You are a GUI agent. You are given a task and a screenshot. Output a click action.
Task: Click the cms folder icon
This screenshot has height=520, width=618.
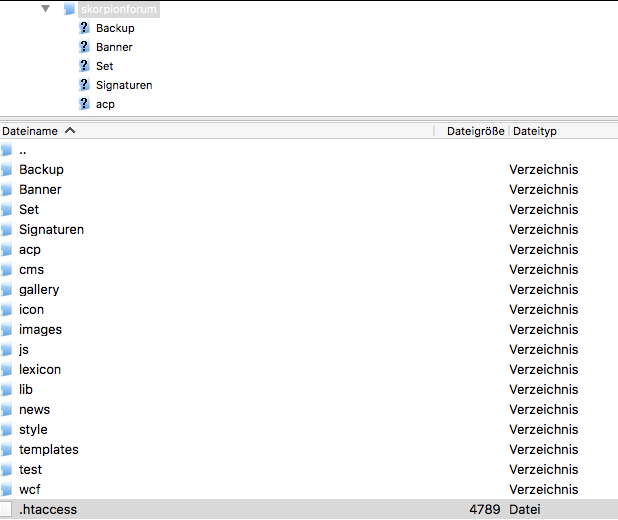[7, 270]
